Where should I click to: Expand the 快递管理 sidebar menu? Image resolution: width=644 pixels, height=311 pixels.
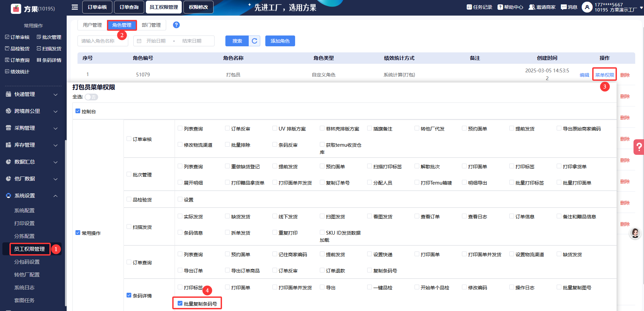click(x=32, y=94)
